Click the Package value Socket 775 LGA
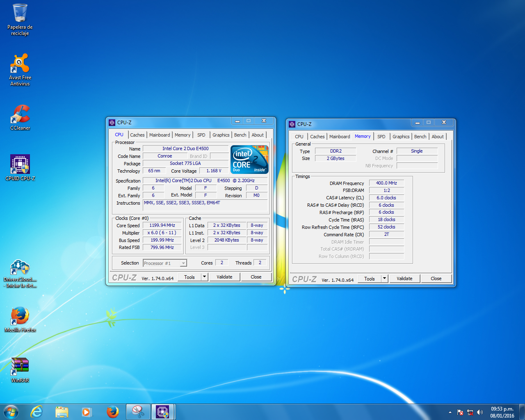Viewport: 525px width, 420px height. coord(185,163)
